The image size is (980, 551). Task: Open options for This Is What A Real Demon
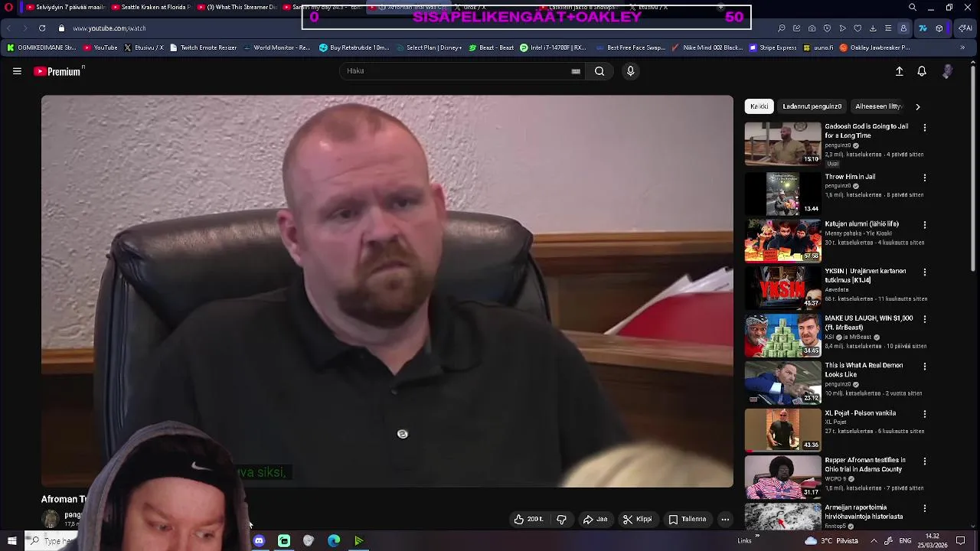[x=925, y=367]
